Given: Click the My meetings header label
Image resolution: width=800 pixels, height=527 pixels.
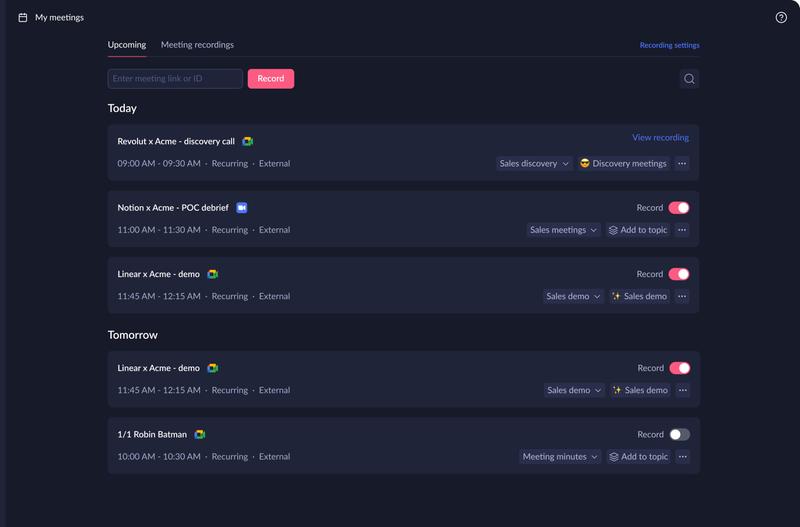Looking at the screenshot, I should click(x=59, y=17).
